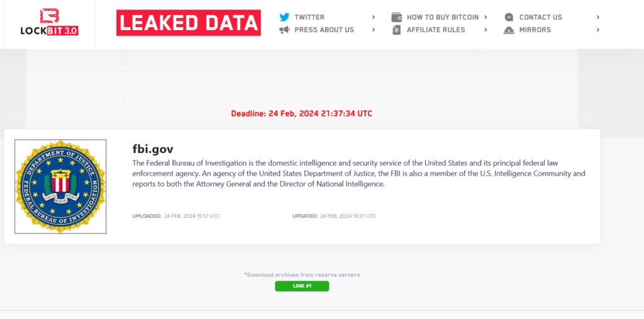This screenshot has height=319, width=644.
Task: Click the megaphone Press About Us icon
Action: pos(284,30)
